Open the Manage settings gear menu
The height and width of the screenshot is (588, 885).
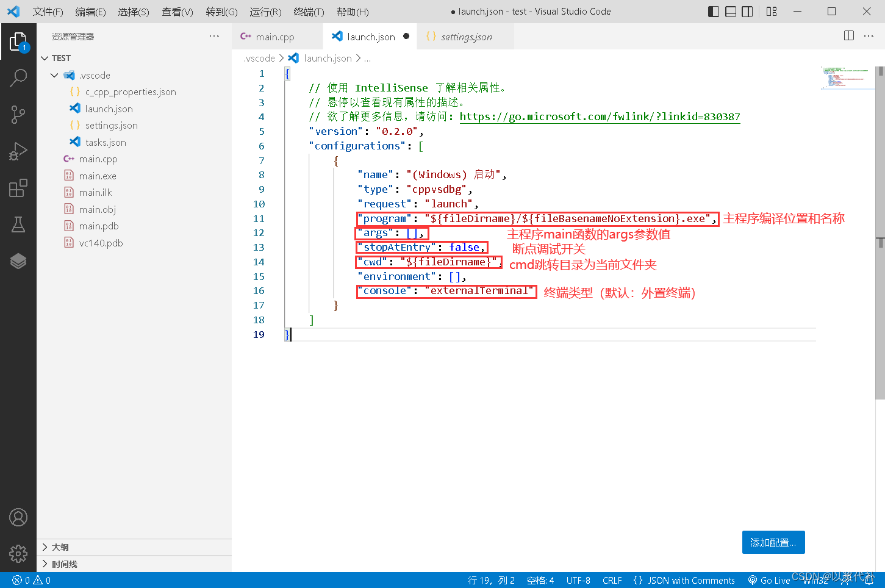[x=18, y=554]
